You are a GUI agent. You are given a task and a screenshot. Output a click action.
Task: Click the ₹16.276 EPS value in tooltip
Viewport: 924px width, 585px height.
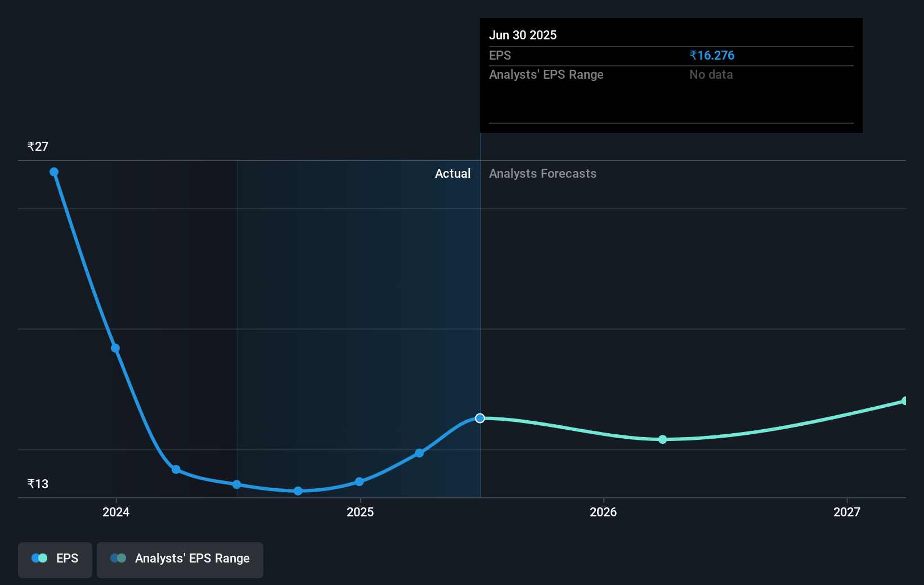(x=712, y=55)
